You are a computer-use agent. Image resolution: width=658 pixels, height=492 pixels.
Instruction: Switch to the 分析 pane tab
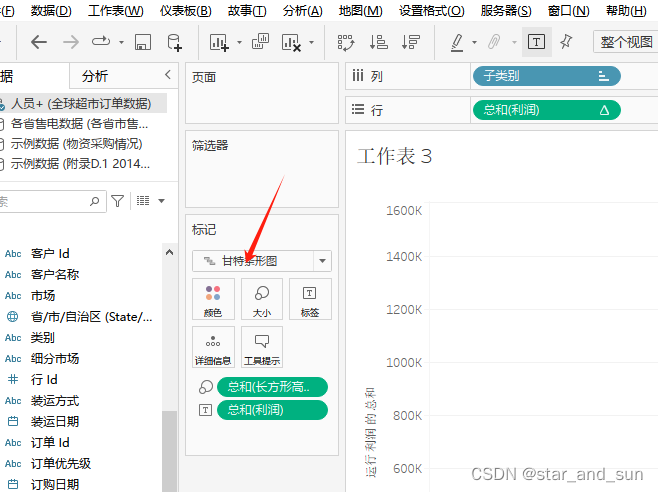(95, 76)
